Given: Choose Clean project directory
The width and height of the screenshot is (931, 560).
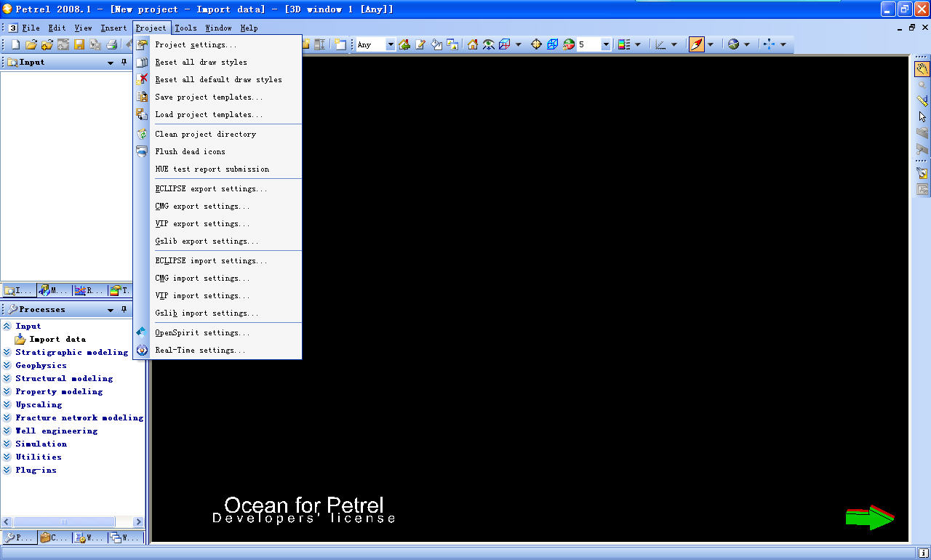Looking at the screenshot, I should point(217,134).
